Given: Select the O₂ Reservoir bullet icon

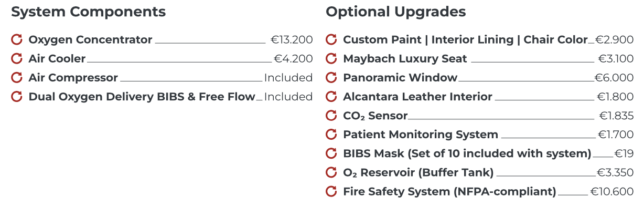Looking at the screenshot, I should coord(331,172).
